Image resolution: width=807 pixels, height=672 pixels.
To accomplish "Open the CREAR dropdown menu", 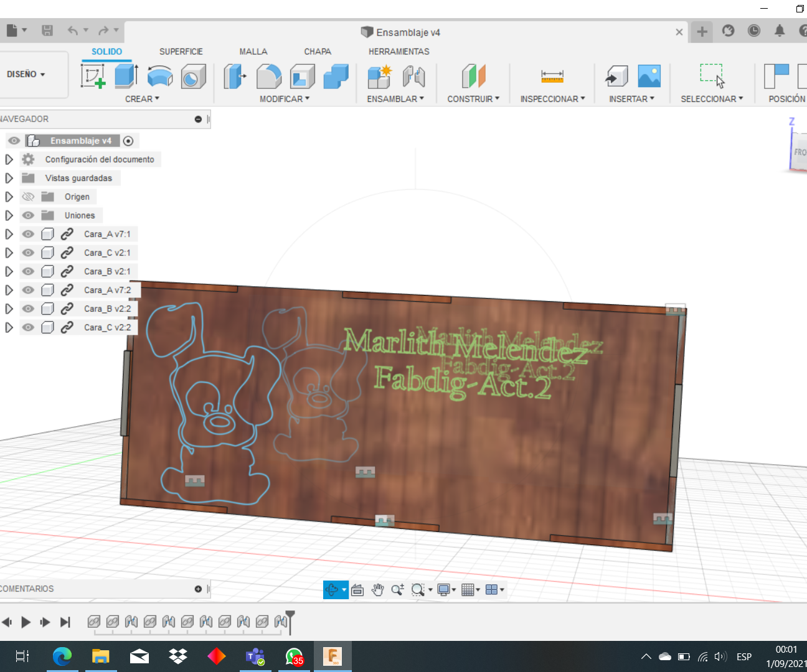I will tap(142, 98).
